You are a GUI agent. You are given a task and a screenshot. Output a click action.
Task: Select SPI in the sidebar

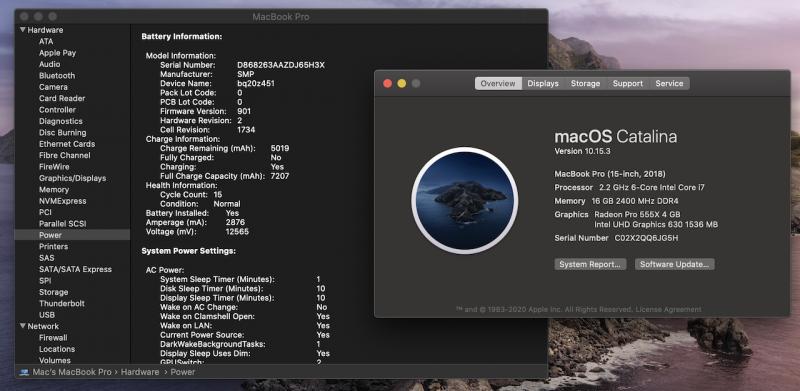pyautogui.click(x=45, y=281)
